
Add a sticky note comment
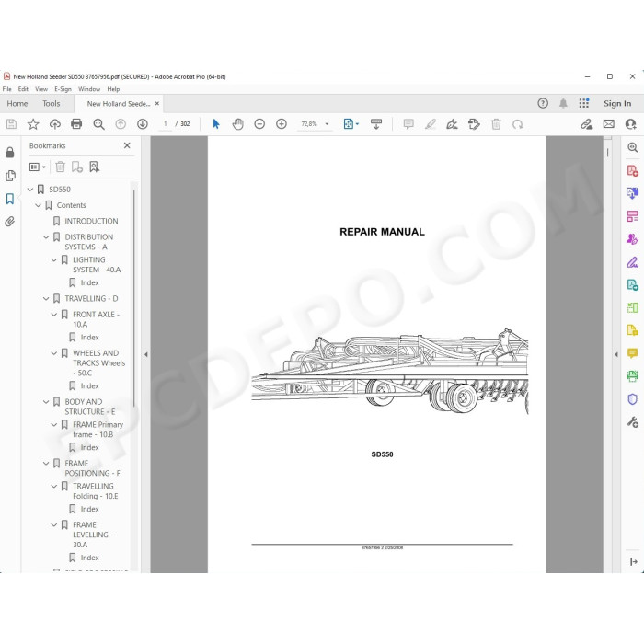pyautogui.click(x=408, y=124)
